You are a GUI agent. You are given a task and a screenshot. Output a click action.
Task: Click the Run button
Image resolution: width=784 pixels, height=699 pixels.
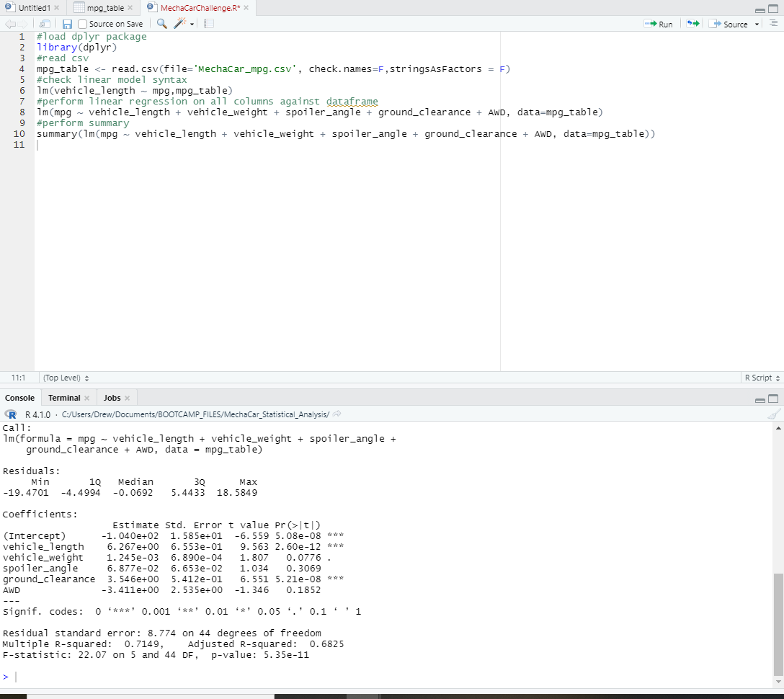coord(659,24)
